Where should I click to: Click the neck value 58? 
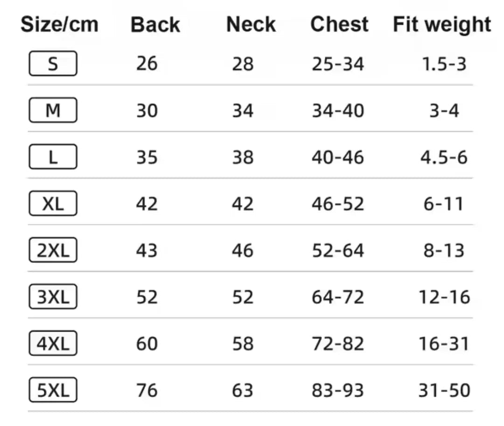point(243,344)
